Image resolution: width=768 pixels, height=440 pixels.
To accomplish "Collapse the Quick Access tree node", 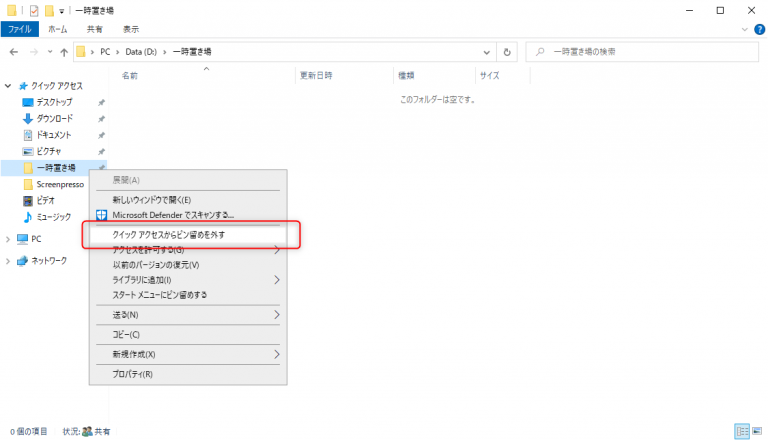I will 8,86.
